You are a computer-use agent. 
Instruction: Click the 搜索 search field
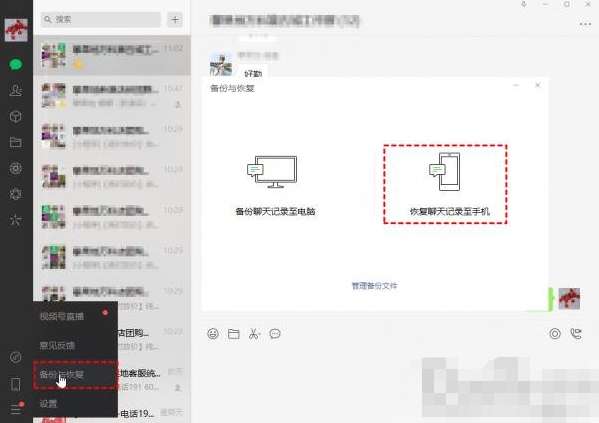pos(101,19)
